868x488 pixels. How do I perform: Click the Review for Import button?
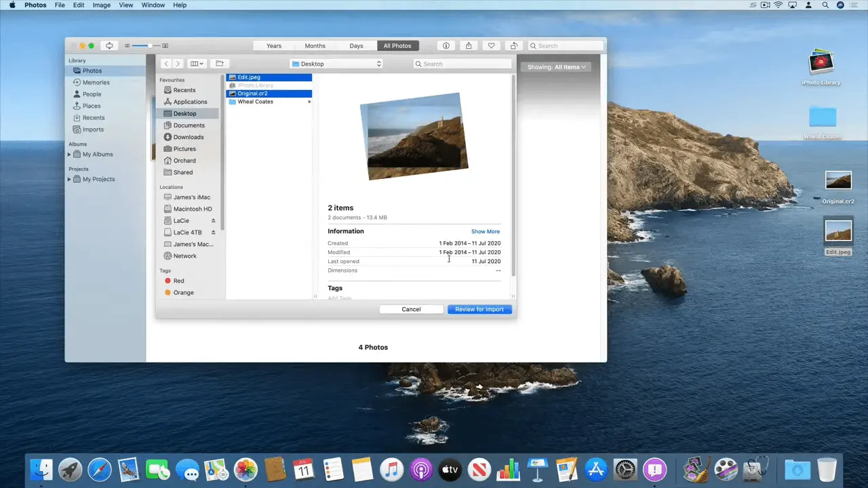(479, 309)
